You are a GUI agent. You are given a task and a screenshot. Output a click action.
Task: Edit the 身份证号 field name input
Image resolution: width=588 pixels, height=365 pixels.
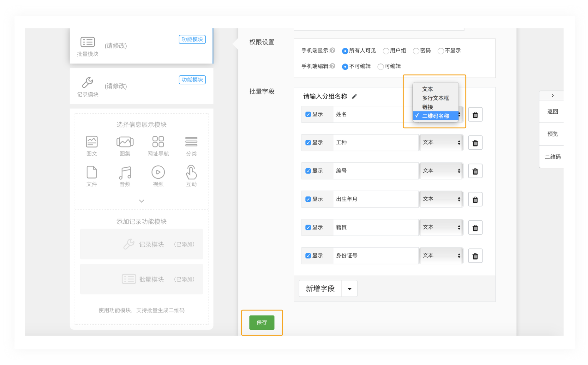point(376,256)
